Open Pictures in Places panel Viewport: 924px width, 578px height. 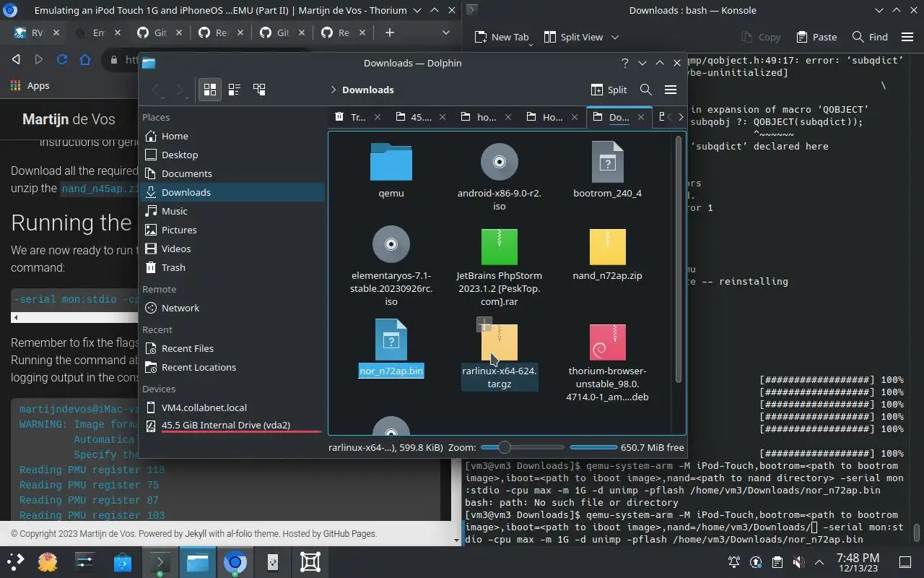[232, 230]
